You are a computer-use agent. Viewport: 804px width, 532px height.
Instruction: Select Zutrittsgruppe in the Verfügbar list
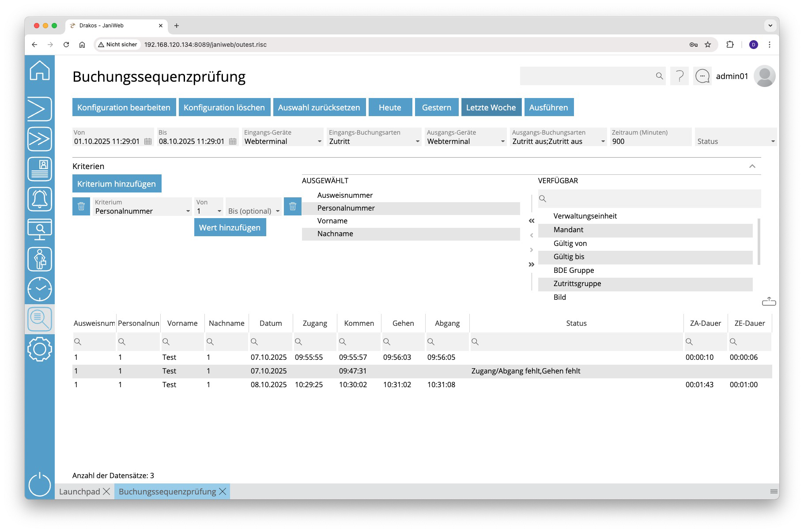click(x=577, y=284)
